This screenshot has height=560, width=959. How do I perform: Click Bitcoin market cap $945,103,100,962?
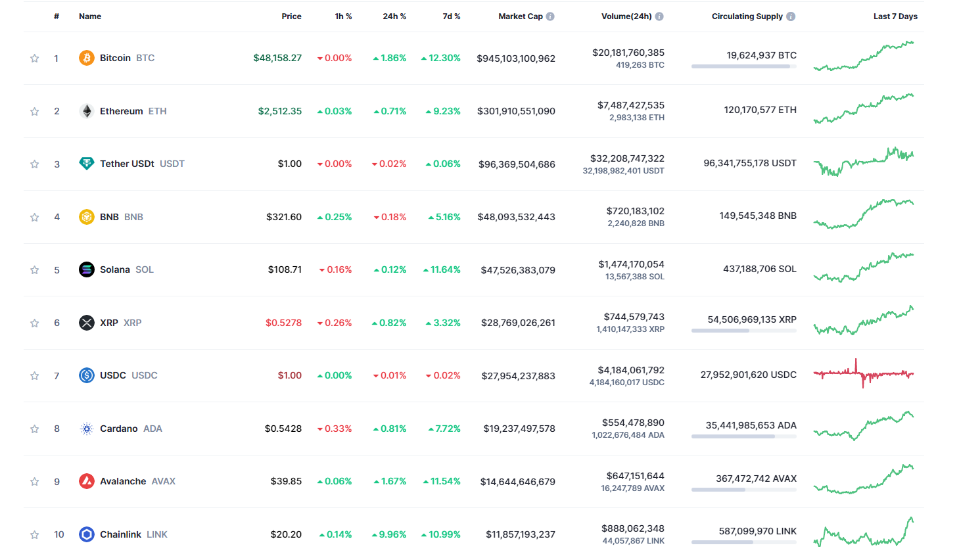pos(516,58)
